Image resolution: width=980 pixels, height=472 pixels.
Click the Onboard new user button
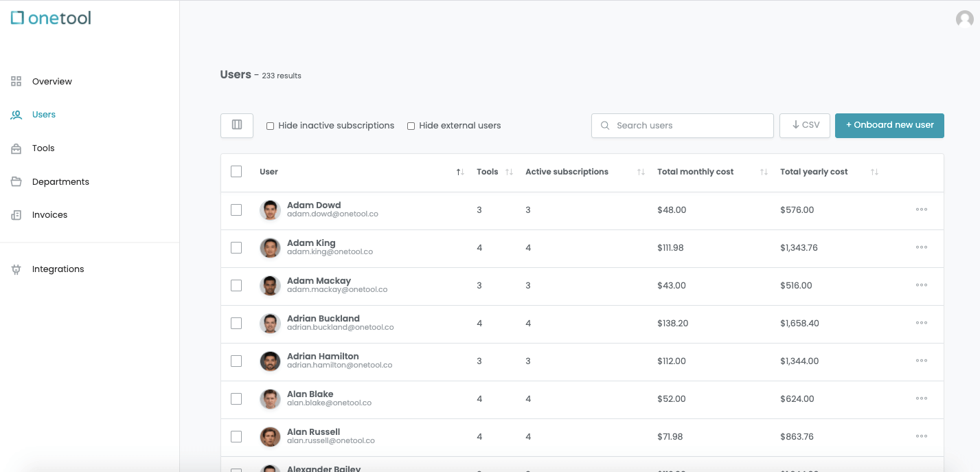pyautogui.click(x=889, y=125)
